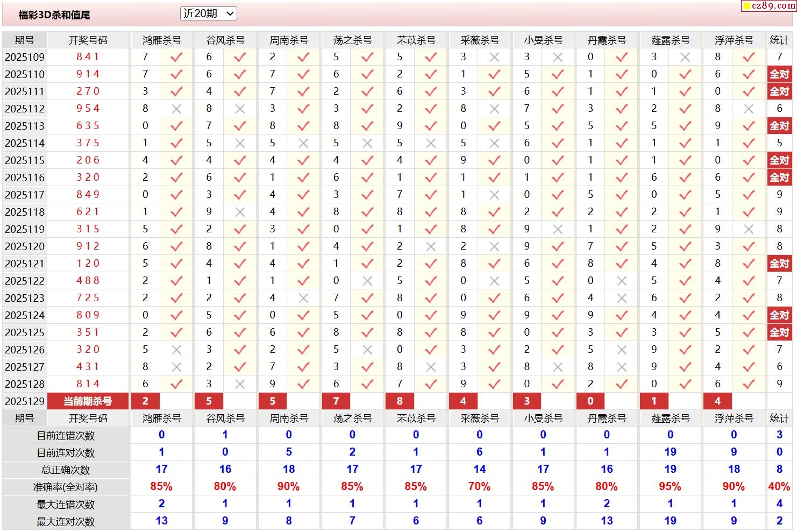Click 荡之杀号 cross mark in row 2025126
This screenshot has width=797, height=532.
click(x=367, y=350)
